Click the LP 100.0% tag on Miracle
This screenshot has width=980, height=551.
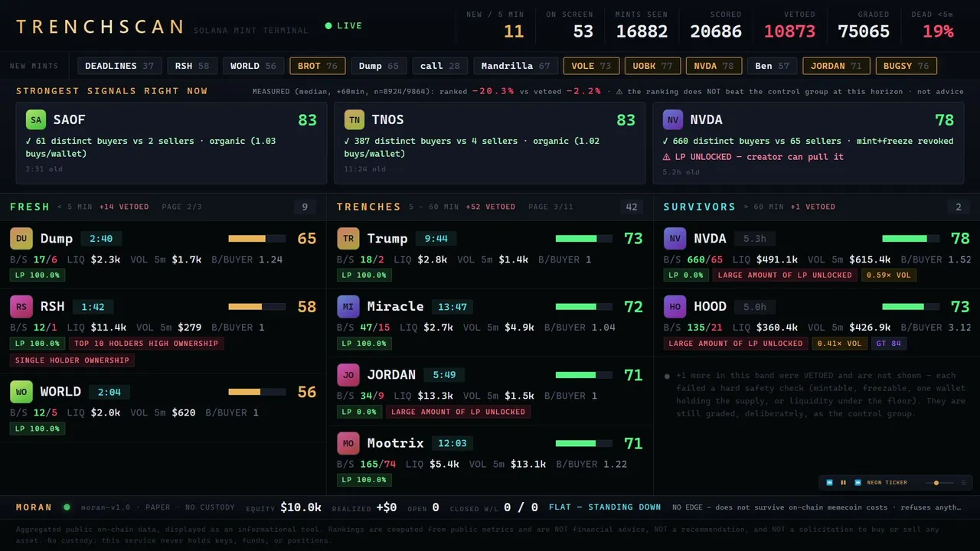pyautogui.click(x=364, y=344)
